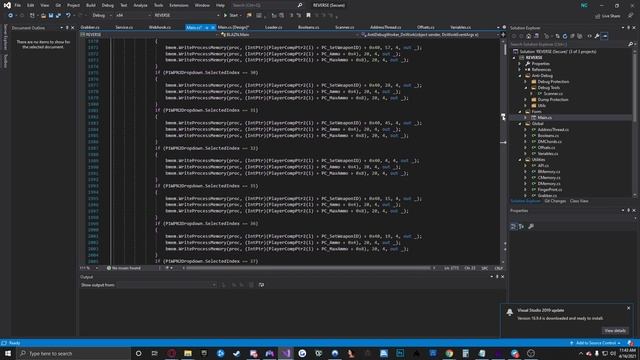Click the Photoshop taskbar icon
The height and width of the screenshot is (360, 640).
tap(400, 353)
